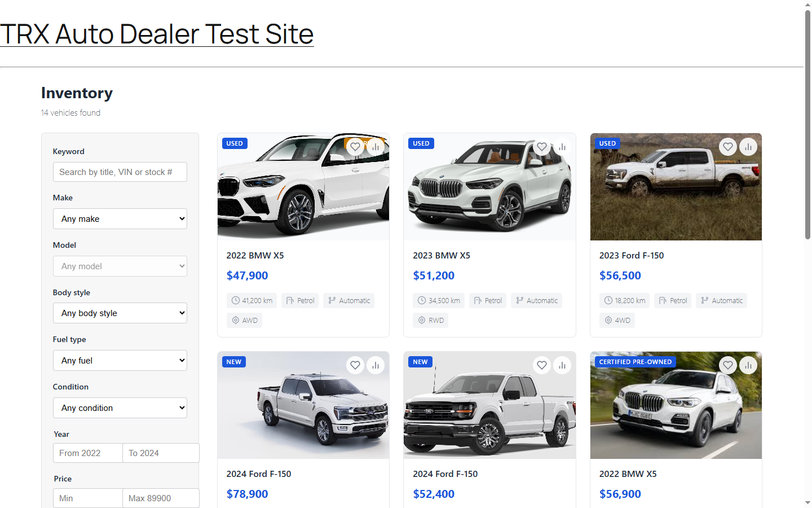Screen dimensions: 812x508
Task: Click the page vertical scrollbar thumb
Action: click(x=807, y=124)
